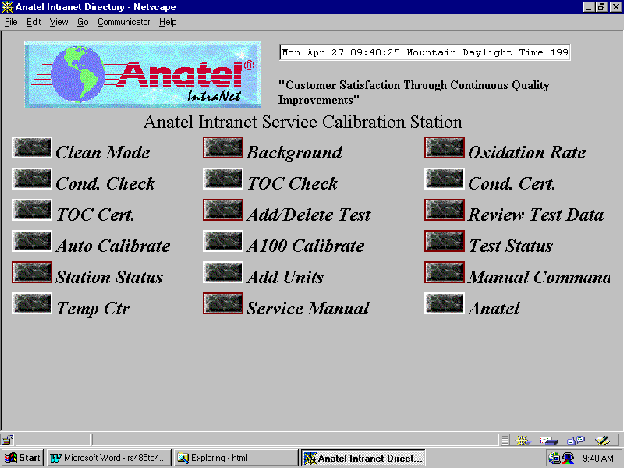The height and width of the screenshot is (468, 624).
Task: Click the Background text label
Action: (x=294, y=152)
